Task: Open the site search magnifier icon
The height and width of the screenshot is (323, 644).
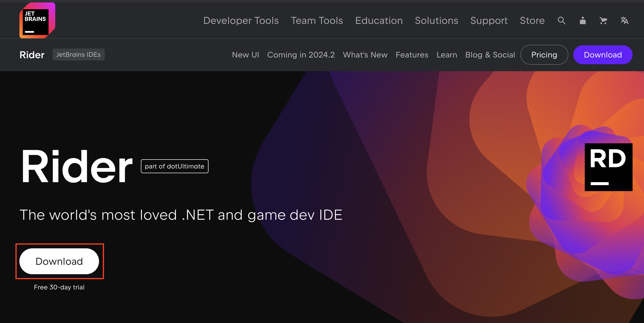Action: [561, 20]
